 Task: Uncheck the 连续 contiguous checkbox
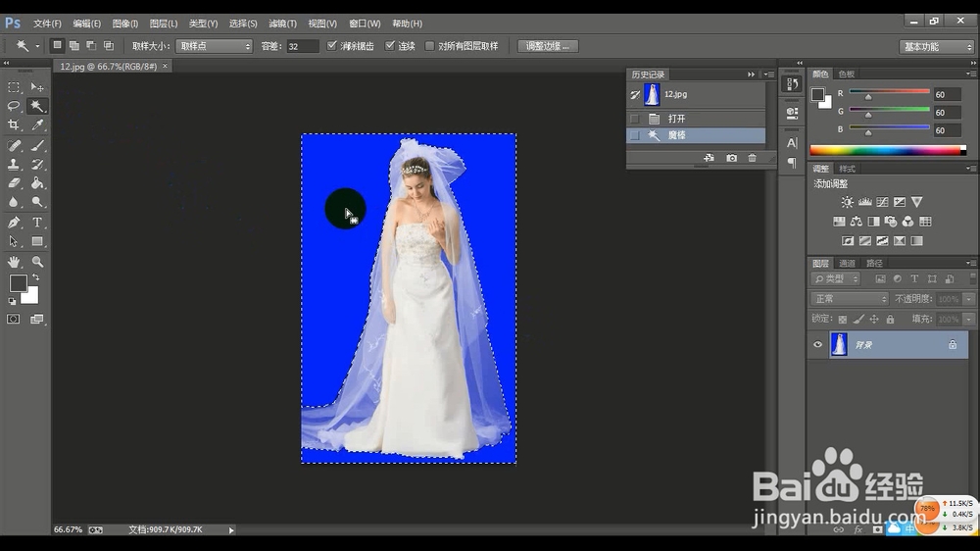click(390, 46)
